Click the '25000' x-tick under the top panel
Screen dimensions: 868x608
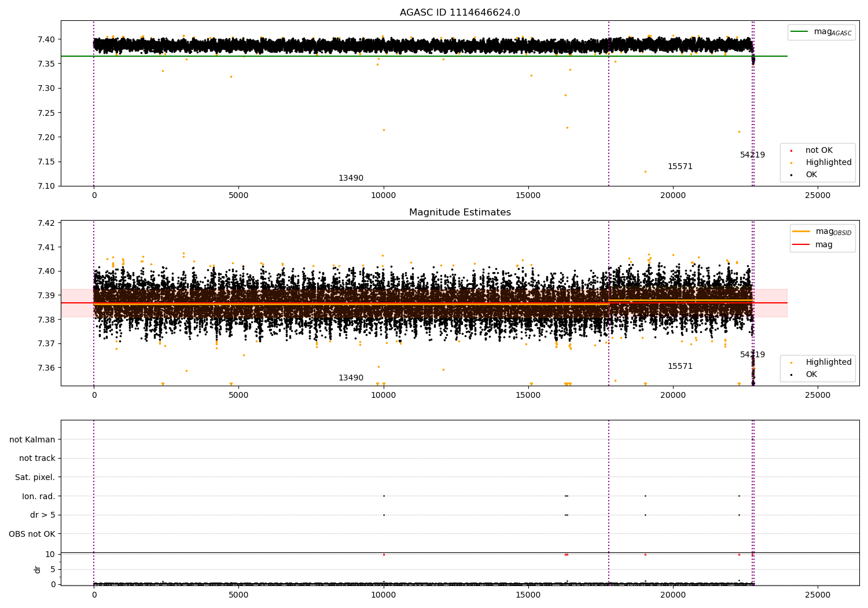(818, 196)
